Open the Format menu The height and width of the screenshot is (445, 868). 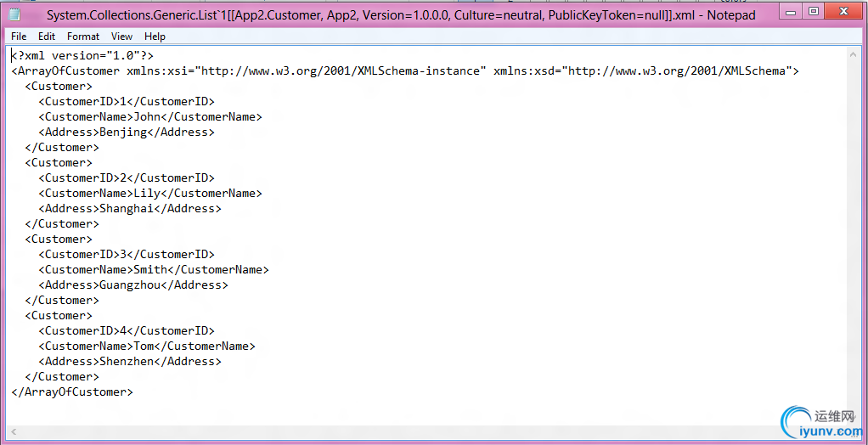tap(83, 37)
